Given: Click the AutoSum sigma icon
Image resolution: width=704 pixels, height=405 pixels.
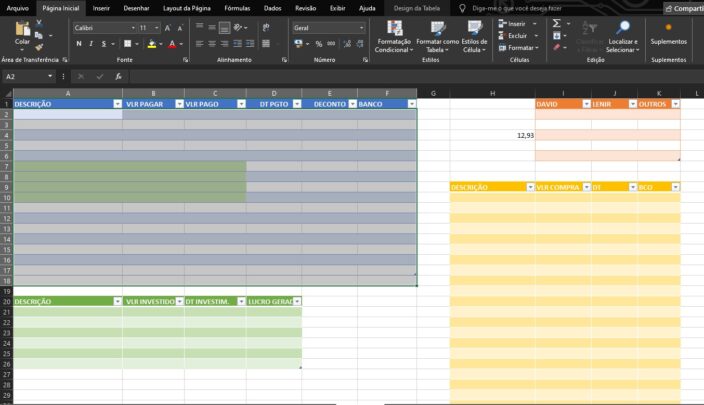Looking at the screenshot, I should coord(553,23).
